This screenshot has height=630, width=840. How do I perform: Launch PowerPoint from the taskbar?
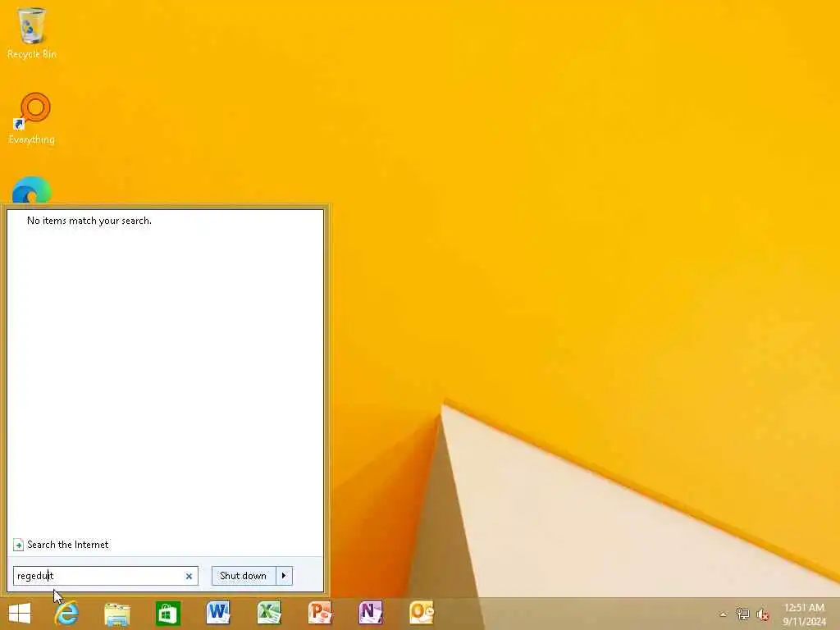(x=320, y=614)
